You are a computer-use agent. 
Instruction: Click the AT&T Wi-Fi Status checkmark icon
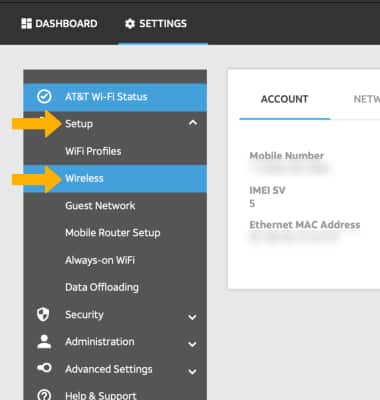click(44, 97)
